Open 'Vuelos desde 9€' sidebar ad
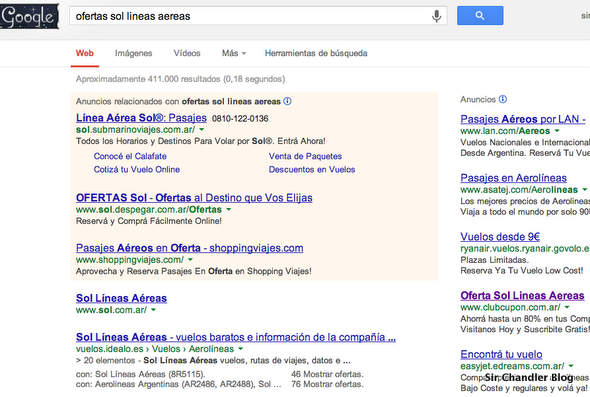Screen dimensions: 590x397 500,237
